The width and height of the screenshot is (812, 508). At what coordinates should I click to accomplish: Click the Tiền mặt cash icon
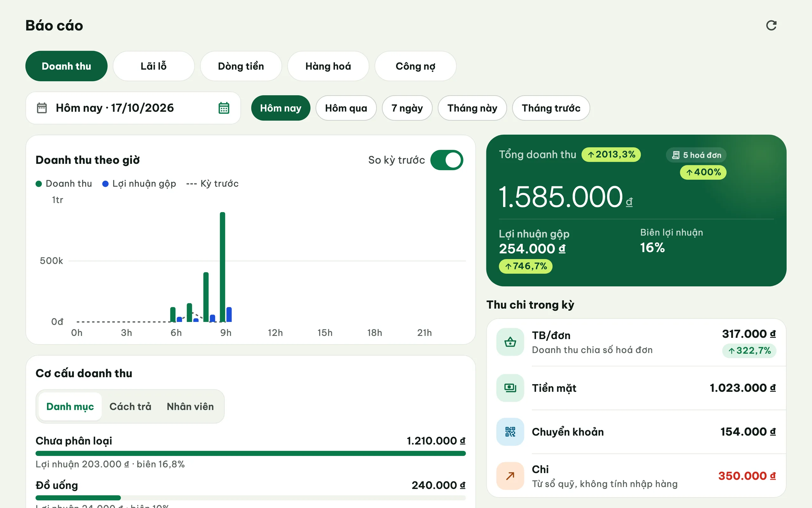tap(510, 388)
